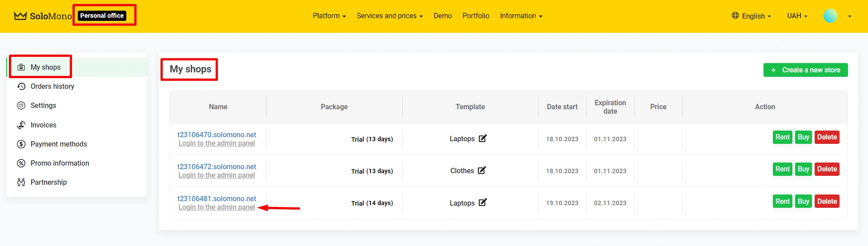Open the Services and prices dropdown

pos(390,16)
